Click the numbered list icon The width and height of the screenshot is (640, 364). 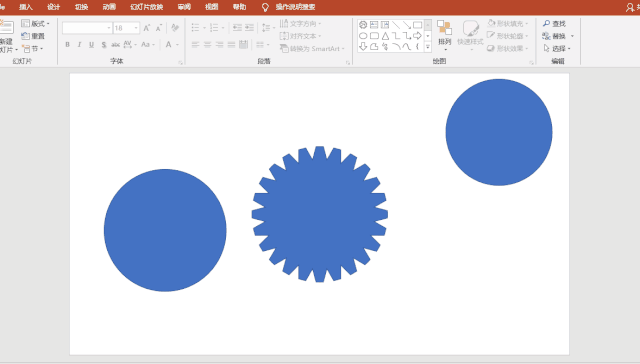point(214,28)
